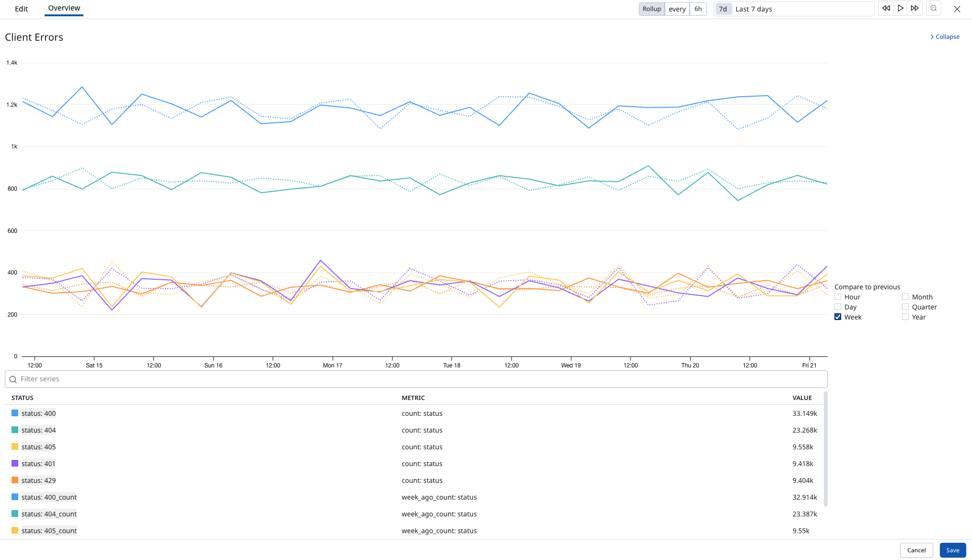Step forward in the time range
Image resolution: width=972 pixels, height=560 pixels.
915,9
